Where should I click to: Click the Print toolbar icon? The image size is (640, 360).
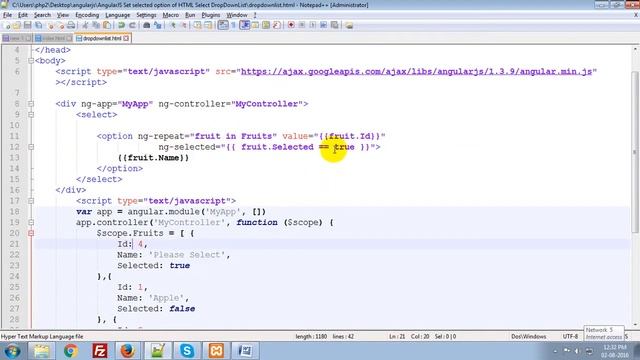click(x=71, y=25)
